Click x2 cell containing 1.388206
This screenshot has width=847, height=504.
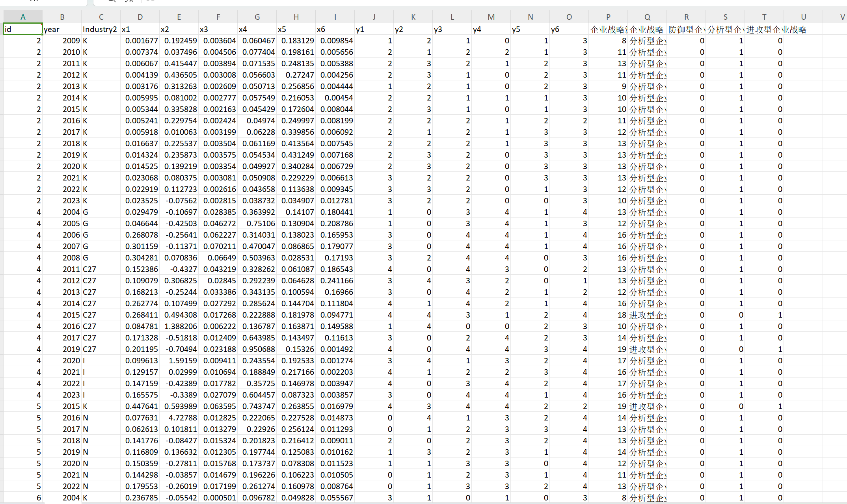point(179,326)
